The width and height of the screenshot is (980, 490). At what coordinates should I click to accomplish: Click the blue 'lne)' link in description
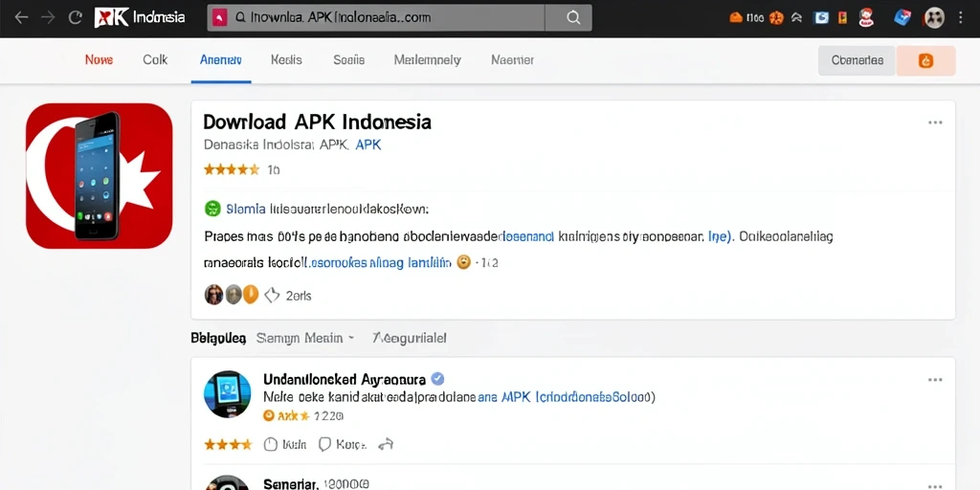[720, 237]
